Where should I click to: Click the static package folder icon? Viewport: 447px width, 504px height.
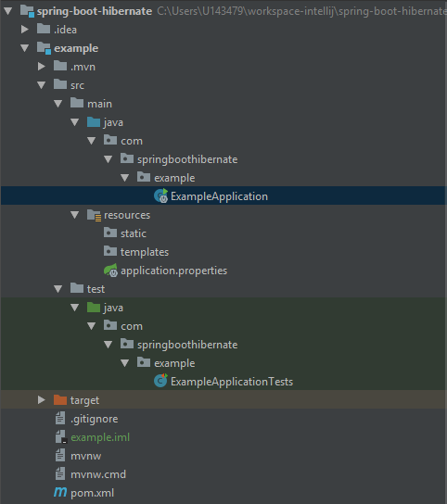110,233
